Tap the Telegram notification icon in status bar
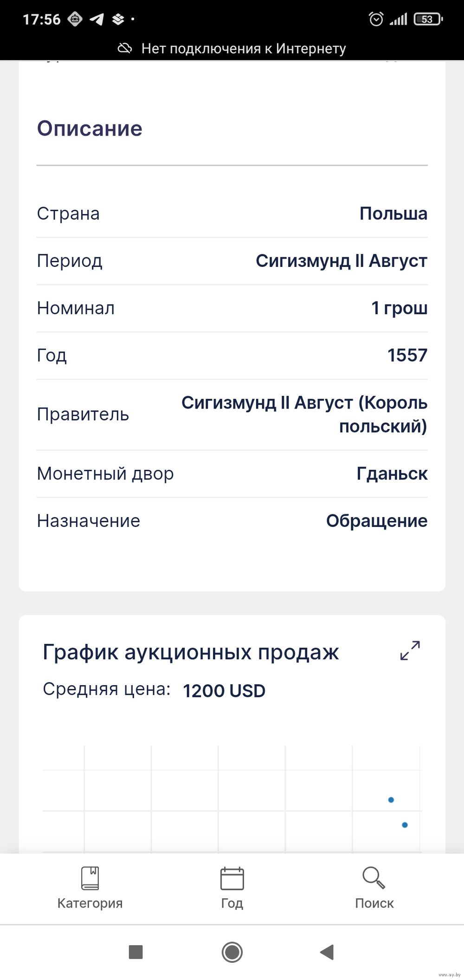Screen dimensions: 464x980 point(97,19)
